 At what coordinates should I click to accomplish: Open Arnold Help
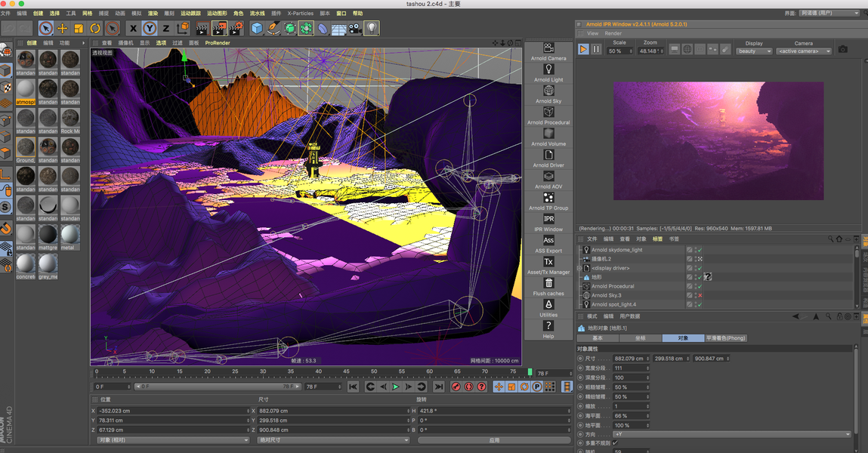click(x=548, y=329)
